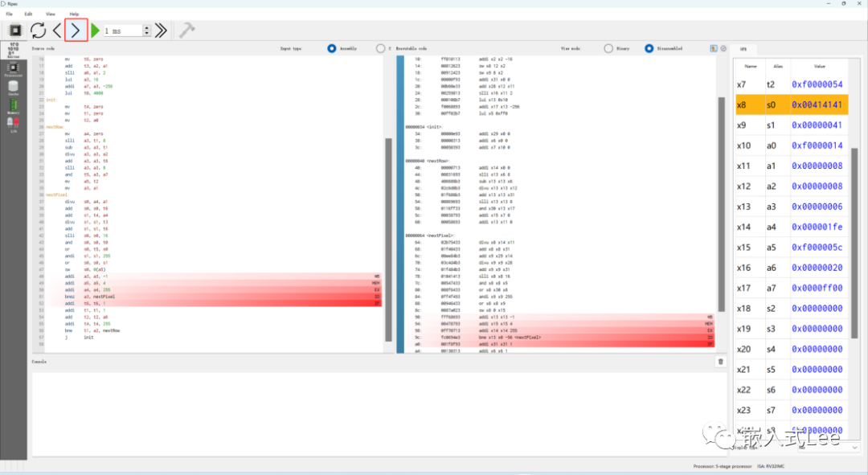Fast-run program with double chevron icon
Image resolution: width=868 pixels, height=475 pixels.
point(161,31)
